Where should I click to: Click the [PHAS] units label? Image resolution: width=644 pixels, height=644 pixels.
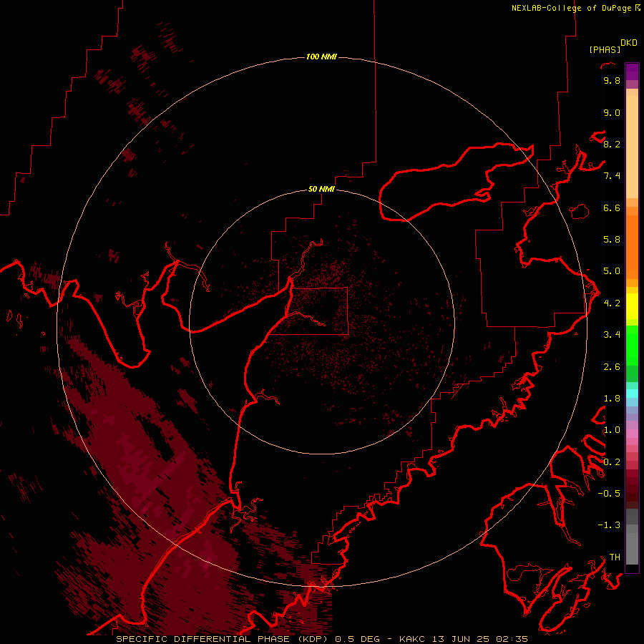click(605, 50)
